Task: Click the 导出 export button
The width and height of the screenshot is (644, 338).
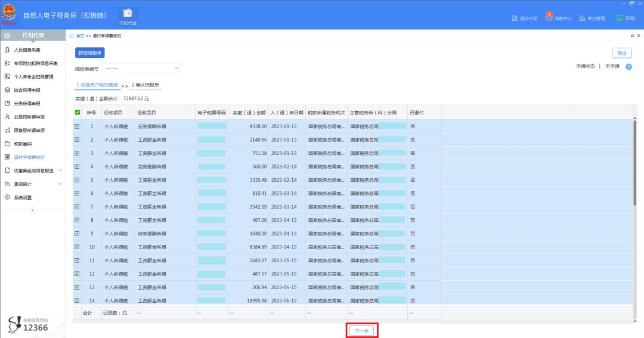Action: point(622,54)
